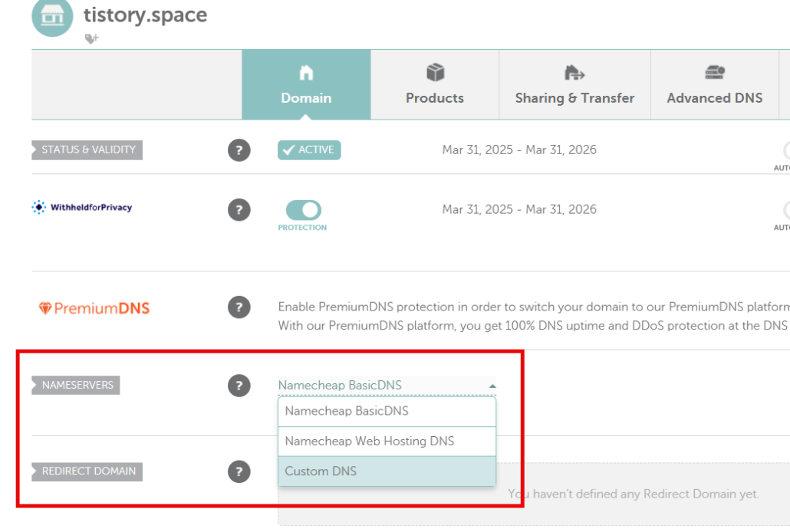This screenshot has width=790, height=532.
Task: Click the STATUS & VALIDITY label
Action: click(87, 150)
